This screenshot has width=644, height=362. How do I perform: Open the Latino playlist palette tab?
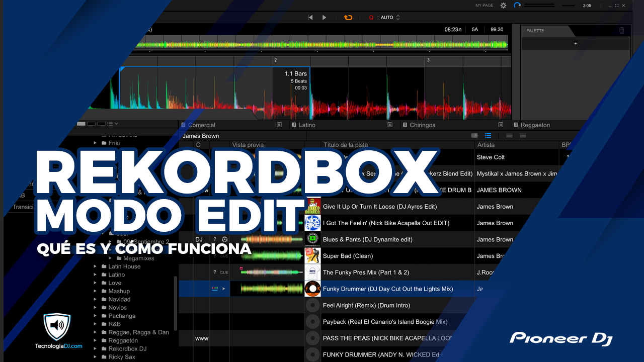coord(307,125)
